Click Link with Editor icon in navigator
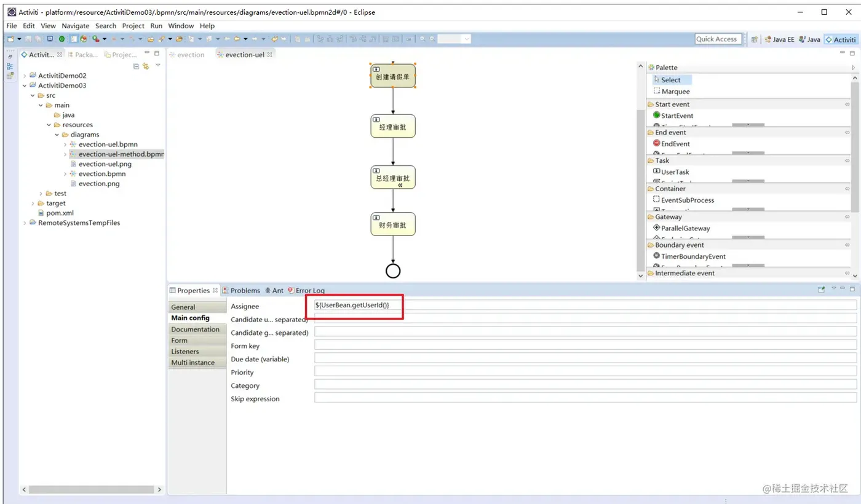The image size is (861, 504). pos(146,66)
